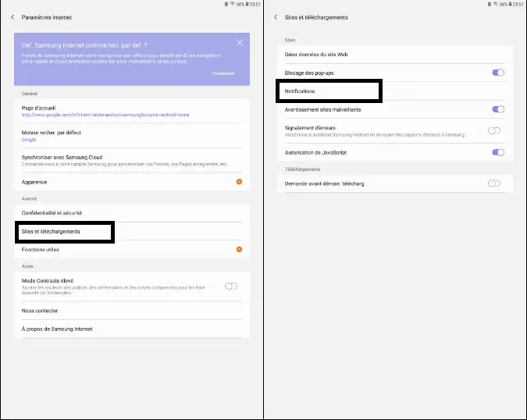
Task: Dismiss the Samsung Internet default browser banner
Action: [x=240, y=43]
